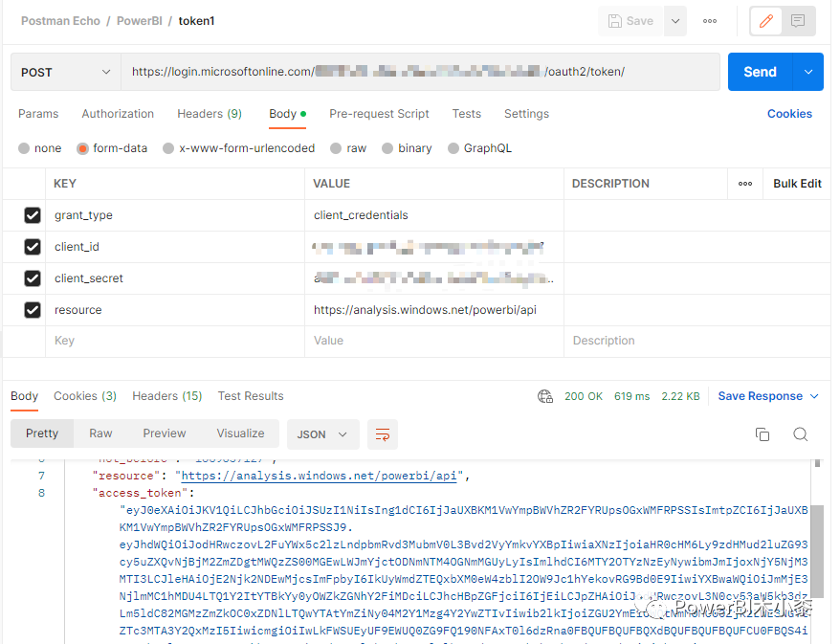Screen dimensions: 840x644
Task: Select the Pretty response view
Action: tap(42, 433)
